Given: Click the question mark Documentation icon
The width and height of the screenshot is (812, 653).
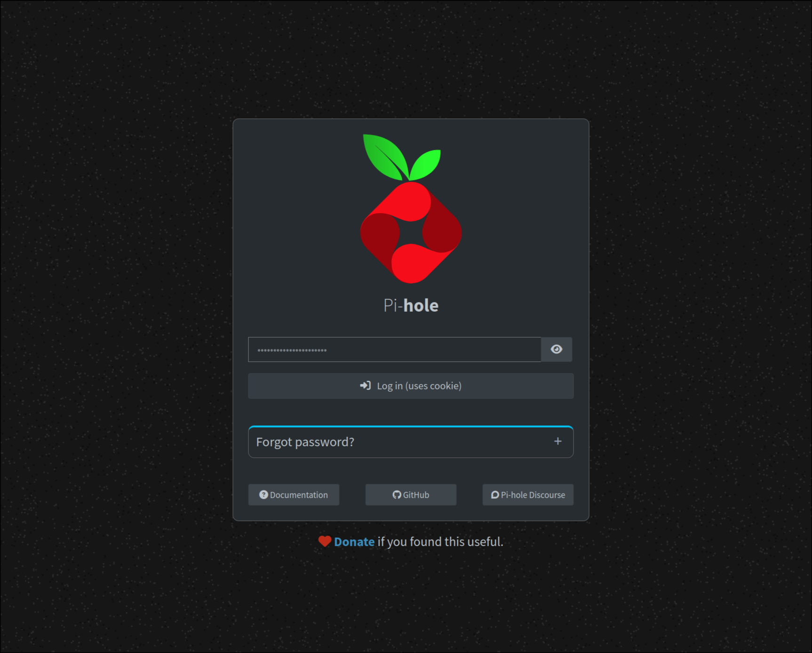Looking at the screenshot, I should (263, 494).
